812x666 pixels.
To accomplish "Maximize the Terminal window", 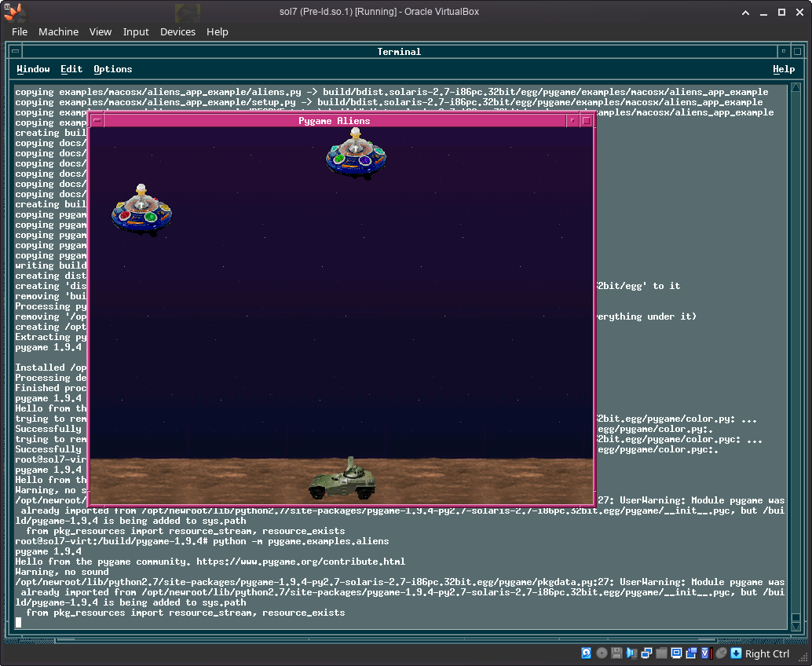I will pos(798,51).
